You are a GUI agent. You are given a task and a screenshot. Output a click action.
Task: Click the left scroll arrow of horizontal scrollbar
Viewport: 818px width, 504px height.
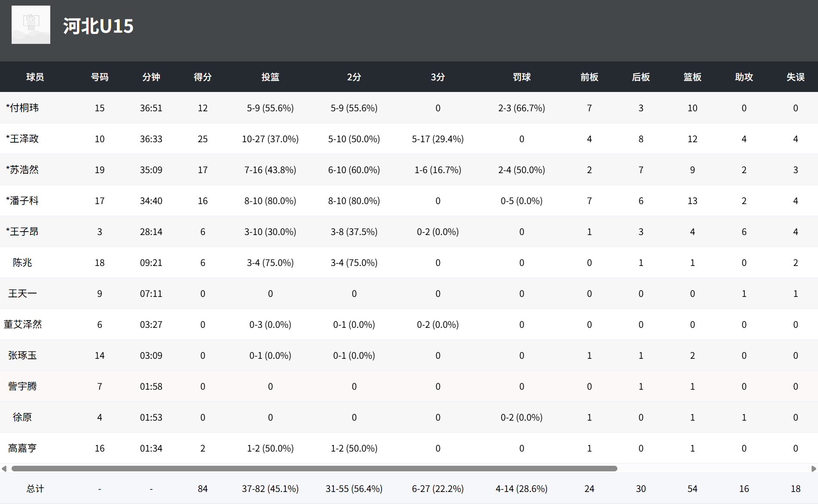pos(4,468)
